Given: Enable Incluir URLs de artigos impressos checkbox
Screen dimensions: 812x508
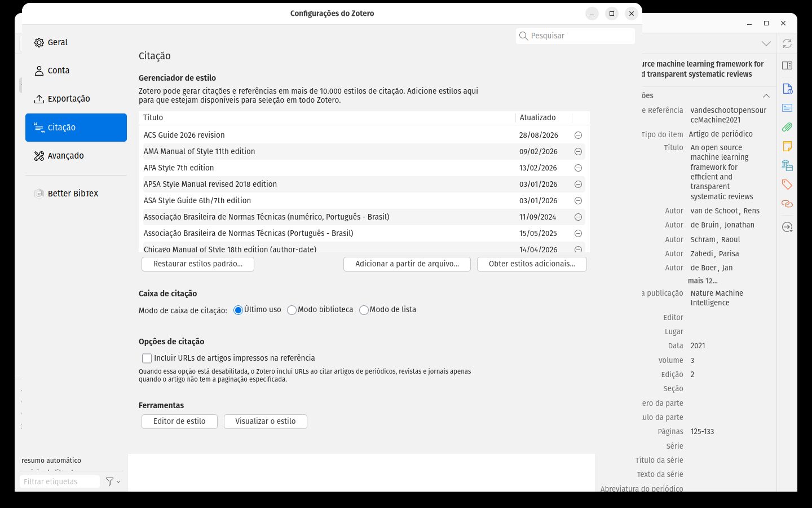Looking at the screenshot, I should click(x=147, y=358).
